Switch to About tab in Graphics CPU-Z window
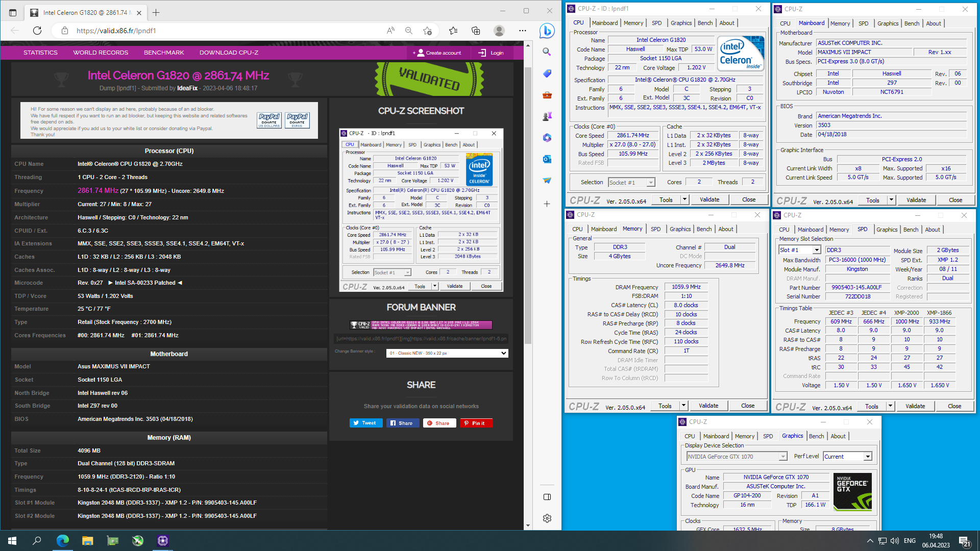 838,436
